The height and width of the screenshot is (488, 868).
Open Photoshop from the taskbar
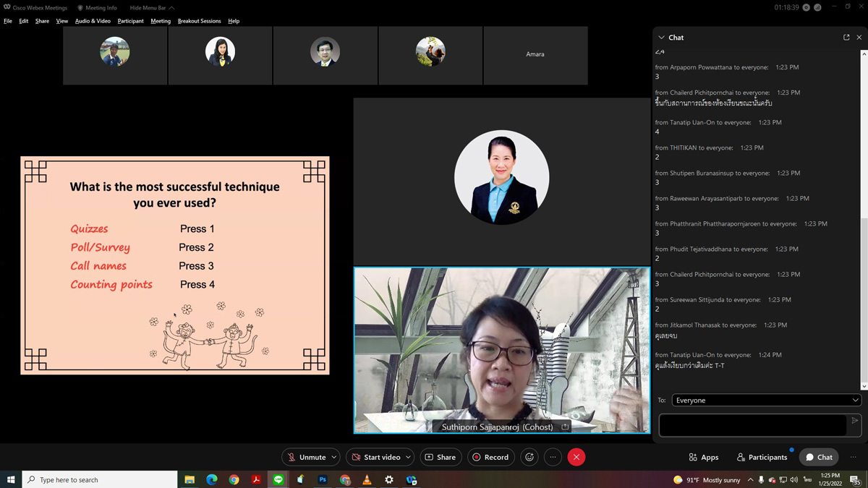323,479
